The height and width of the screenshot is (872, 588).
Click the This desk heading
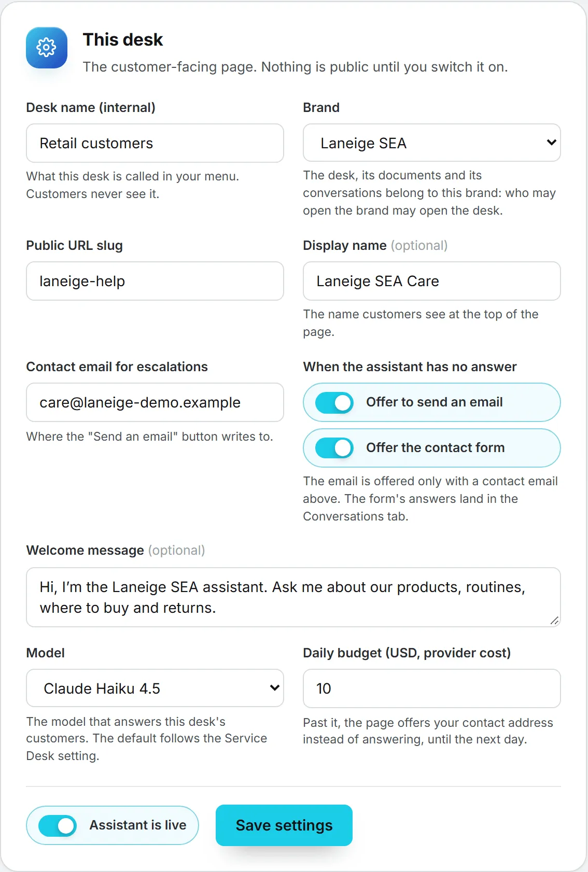pyautogui.click(x=123, y=39)
